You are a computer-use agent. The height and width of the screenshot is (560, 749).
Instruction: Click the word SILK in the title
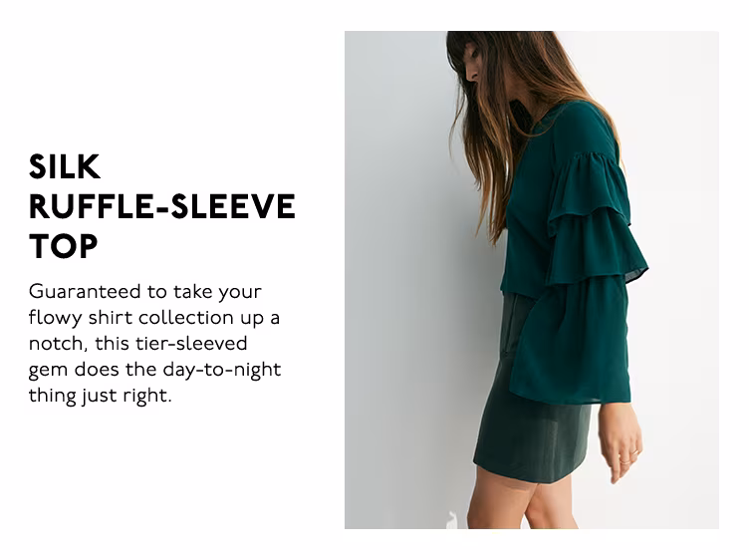[x=65, y=166]
